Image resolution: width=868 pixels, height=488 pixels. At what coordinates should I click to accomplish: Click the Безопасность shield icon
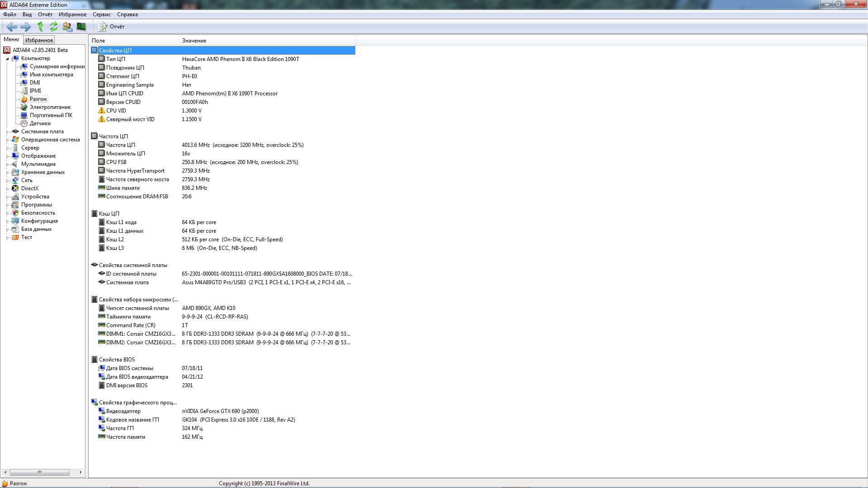15,213
